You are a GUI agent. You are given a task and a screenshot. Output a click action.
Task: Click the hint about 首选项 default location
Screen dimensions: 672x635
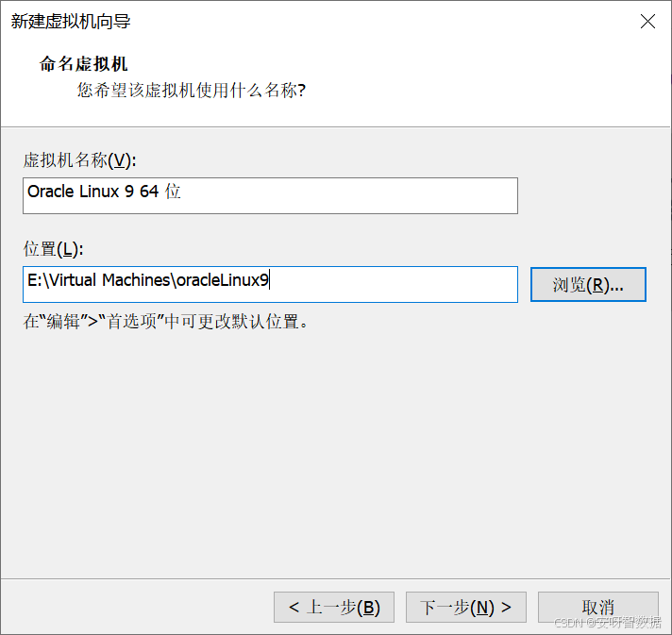(165, 322)
